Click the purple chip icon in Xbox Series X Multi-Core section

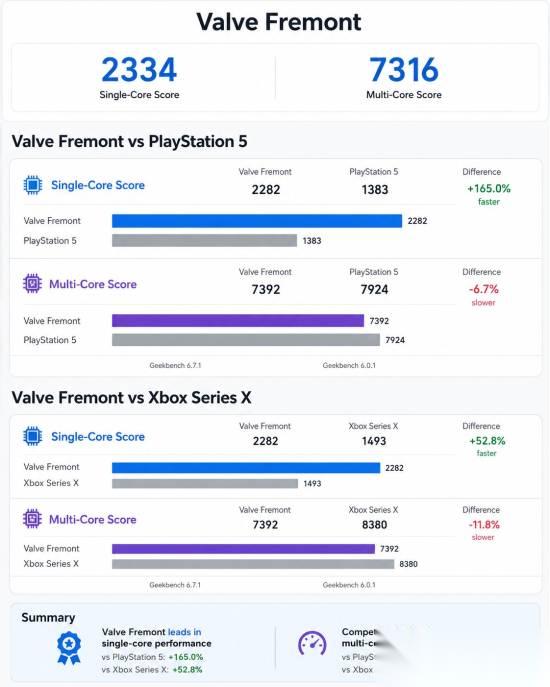coord(32,519)
